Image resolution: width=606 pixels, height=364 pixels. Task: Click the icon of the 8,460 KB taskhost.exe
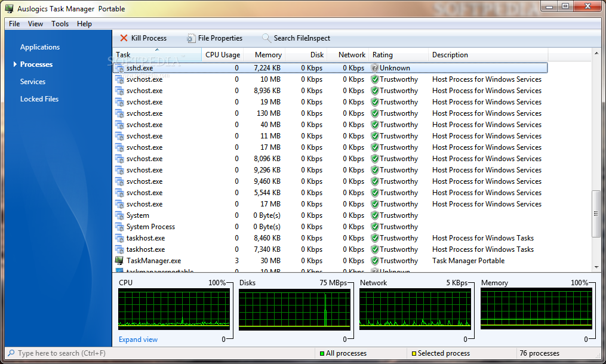(x=120, y=238)
